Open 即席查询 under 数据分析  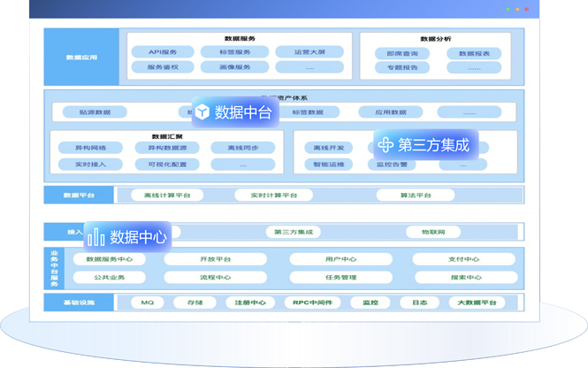401,54
